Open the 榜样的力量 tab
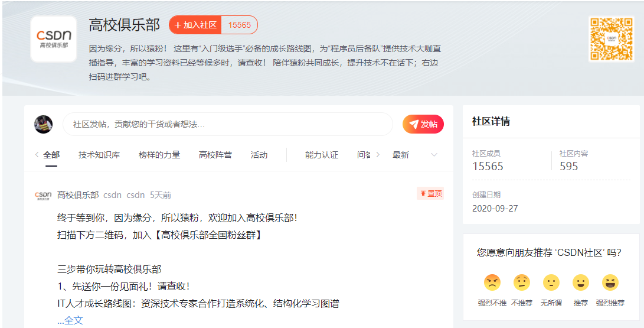This screenshot has width=644, height=328. click(159, 155)
